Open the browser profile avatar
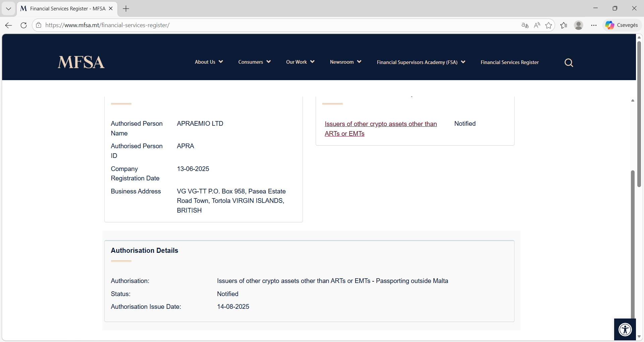The image size is (644, 342). pyautogui.click(x=579, y=25)
